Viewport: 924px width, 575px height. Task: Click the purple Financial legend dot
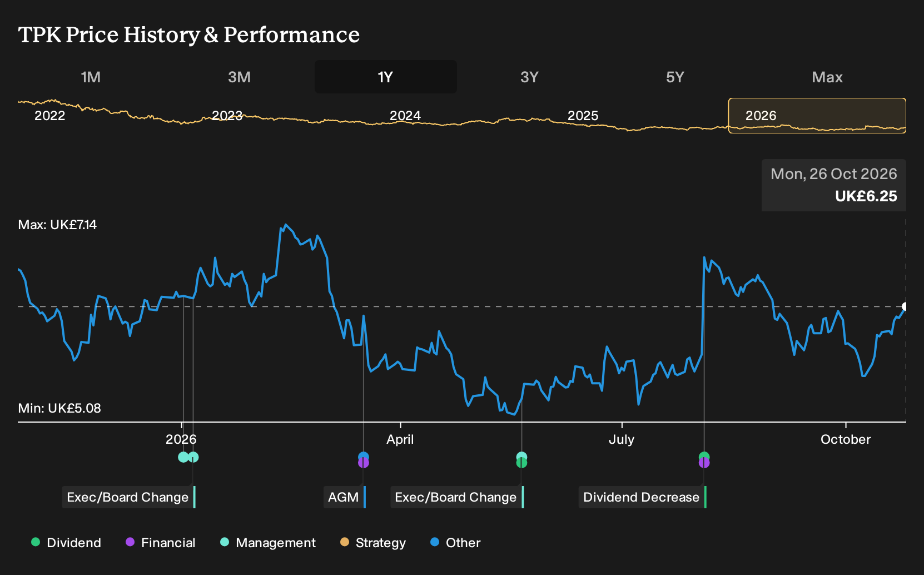[130, 542]
